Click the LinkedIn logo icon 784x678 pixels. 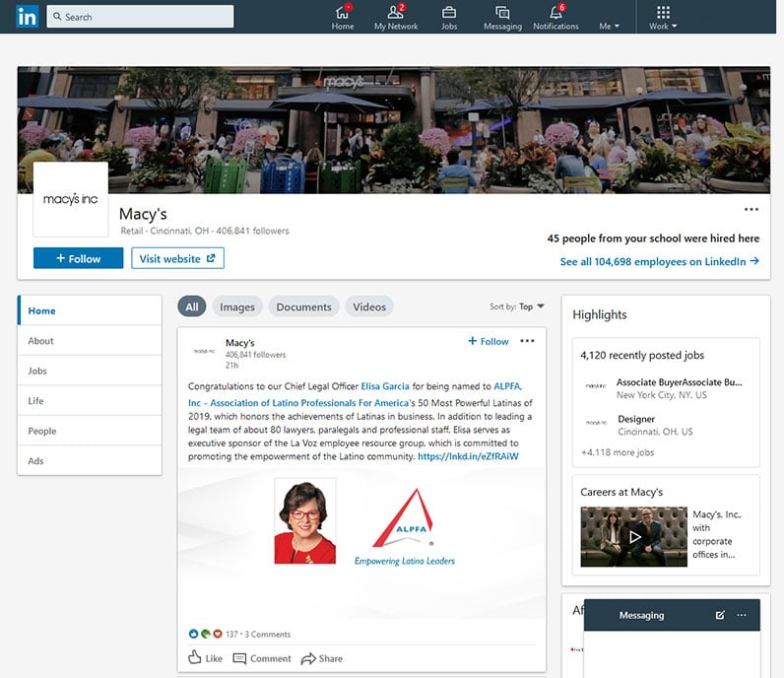(27, 17)
